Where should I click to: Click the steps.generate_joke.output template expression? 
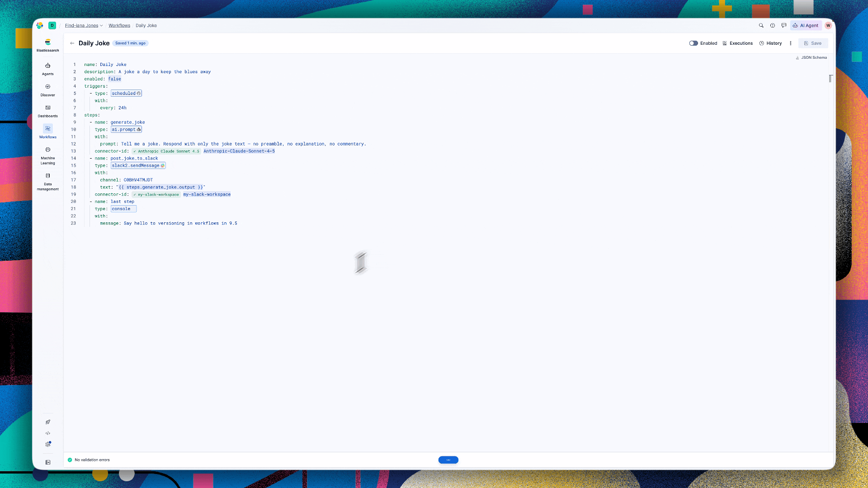[160, 187]
